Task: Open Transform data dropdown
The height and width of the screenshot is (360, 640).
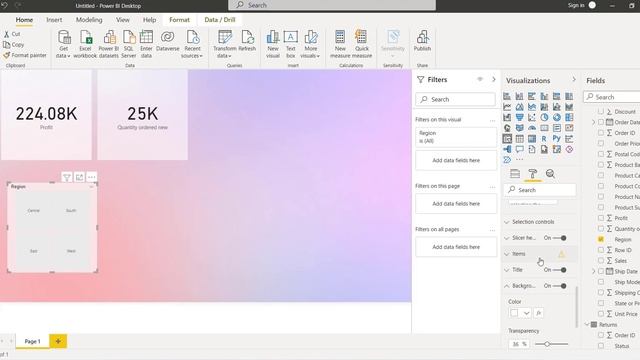Action: 225,56
